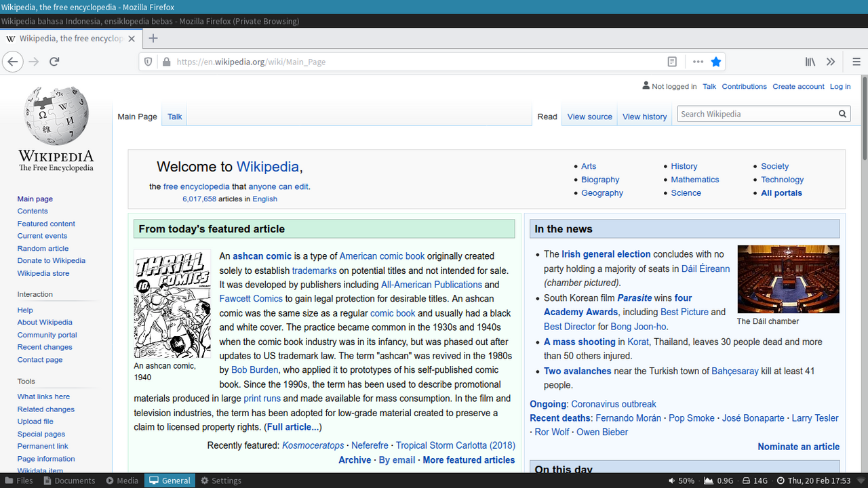Image resolution: width=868 pixels, height=488 pixels.
Task: Open the Mathematics portal link
Action: (x=695, y=180)
